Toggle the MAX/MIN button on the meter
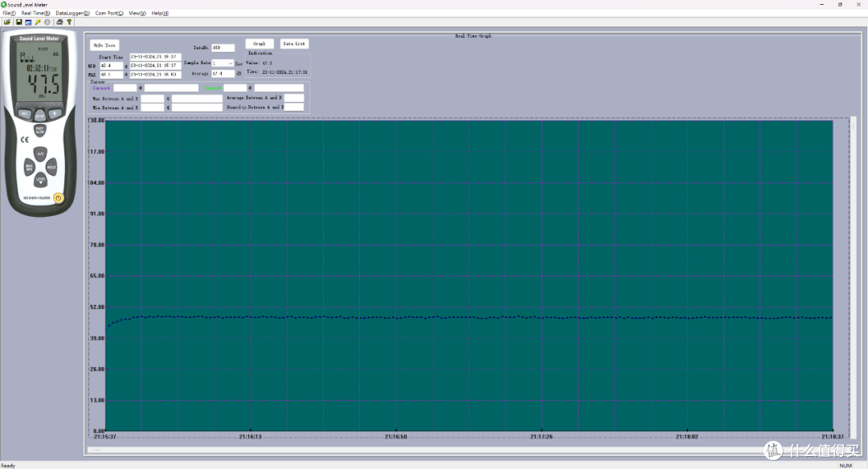Viewport: 868px width, 469px height. click(x=29, y=166)
